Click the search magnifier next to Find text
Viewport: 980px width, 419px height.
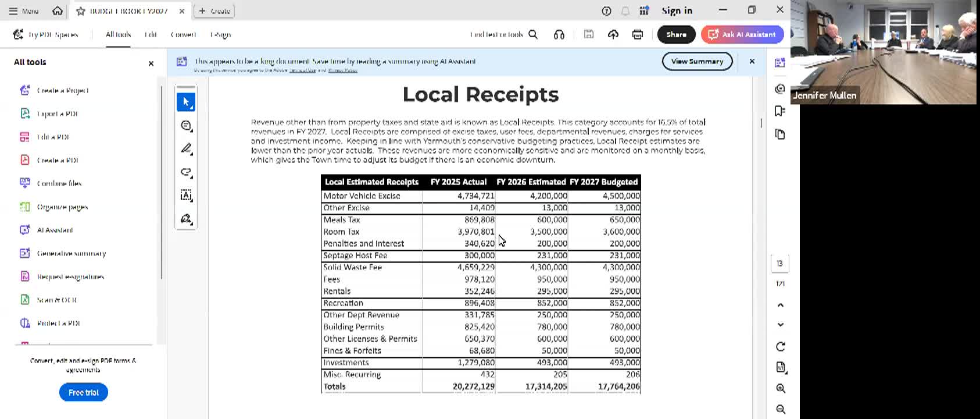click(533, 34)
